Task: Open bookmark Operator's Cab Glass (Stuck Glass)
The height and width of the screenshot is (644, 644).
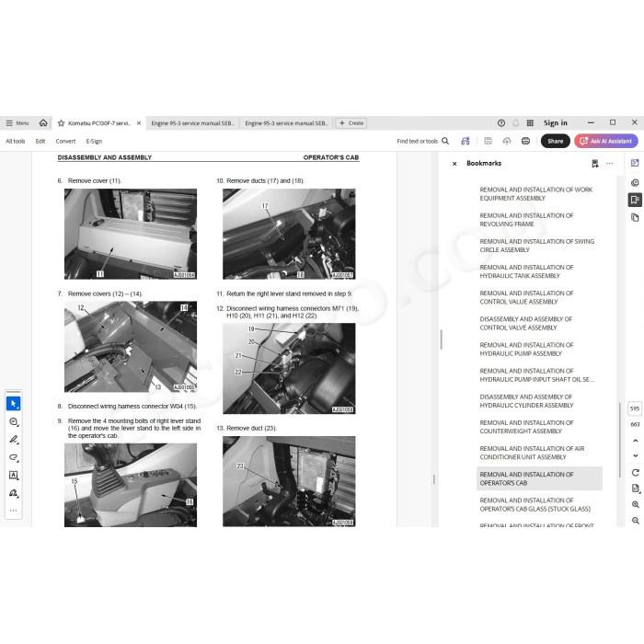Action: (x=535, y=504)
